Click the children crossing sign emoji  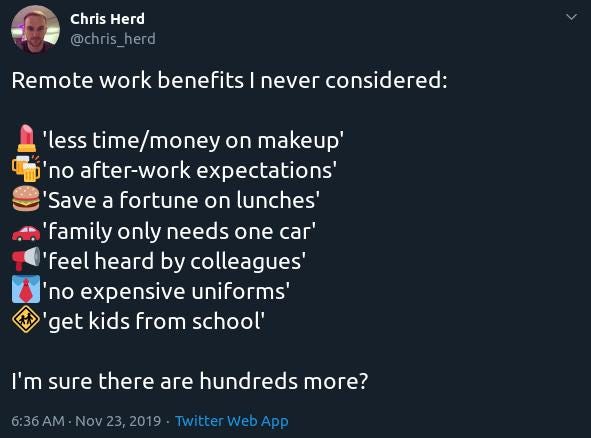point(26,319)
